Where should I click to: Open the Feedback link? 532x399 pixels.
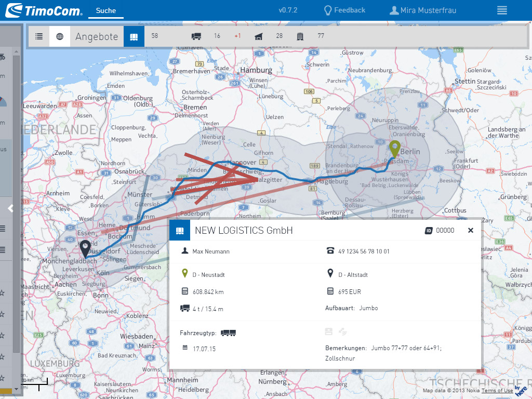tap(350, 10)
